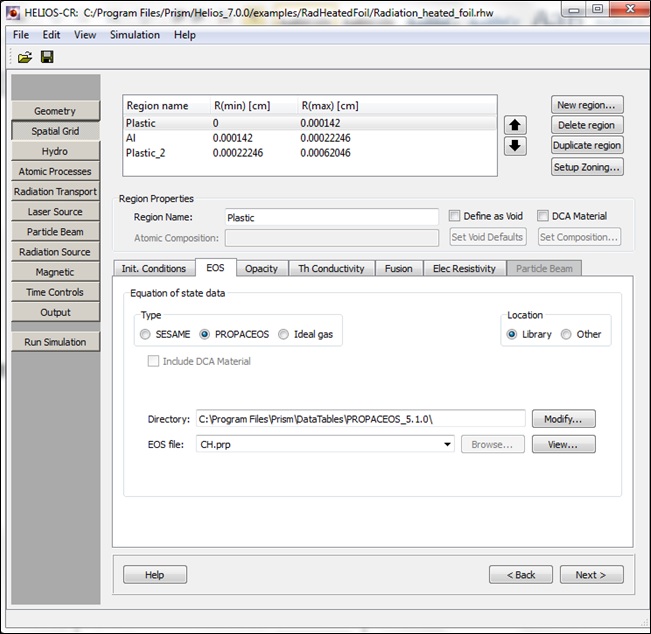Set Location to Other
This screenshot has height=634, width=651.
567,334
